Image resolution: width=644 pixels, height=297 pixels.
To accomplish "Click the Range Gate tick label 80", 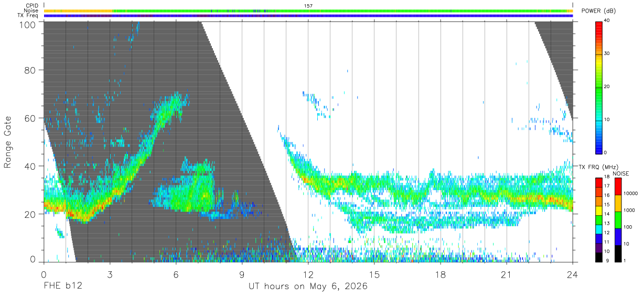I will click(x=29, y=70).
